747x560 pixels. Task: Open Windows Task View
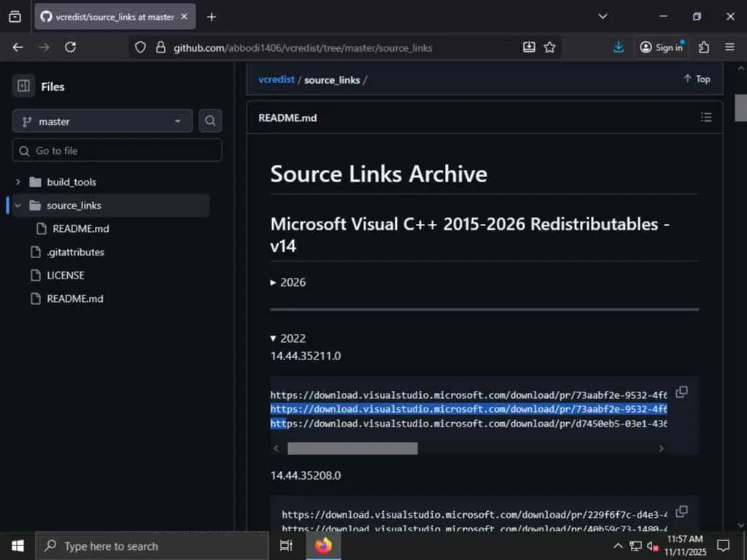[x=286, y=545]
